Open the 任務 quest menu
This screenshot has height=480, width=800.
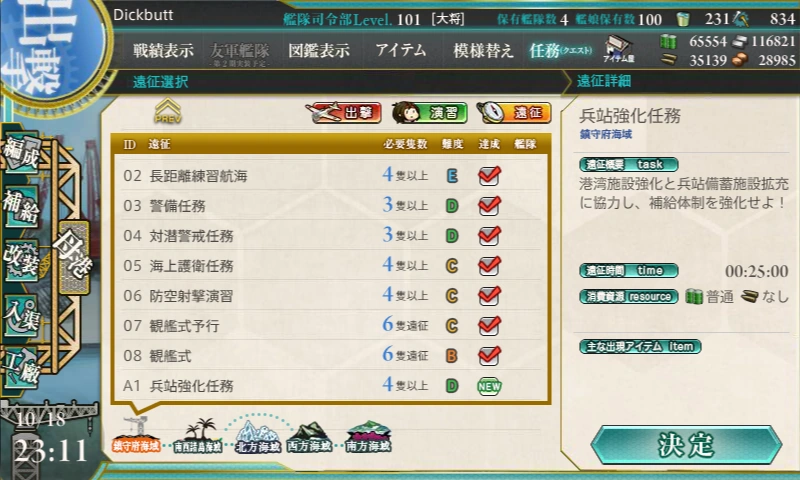pos(560,50)
